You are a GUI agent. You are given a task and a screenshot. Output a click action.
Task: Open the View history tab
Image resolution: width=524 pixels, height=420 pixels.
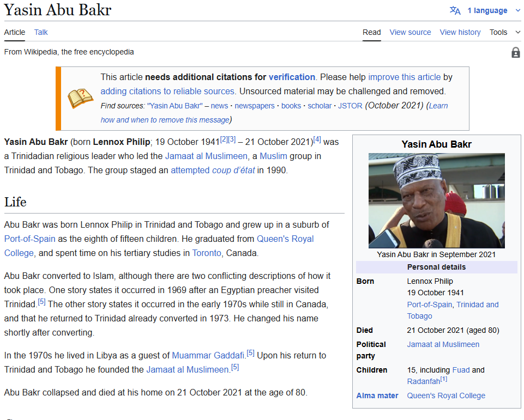tap(460, 32)
